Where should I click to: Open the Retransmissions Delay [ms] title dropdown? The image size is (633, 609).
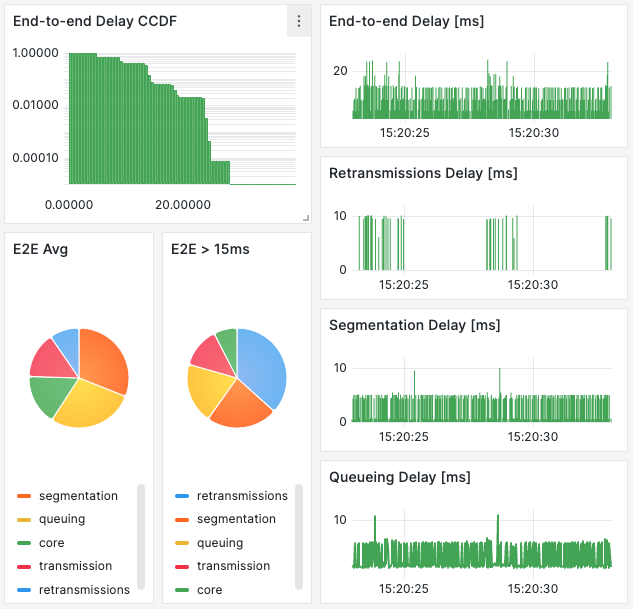point(423,173)
